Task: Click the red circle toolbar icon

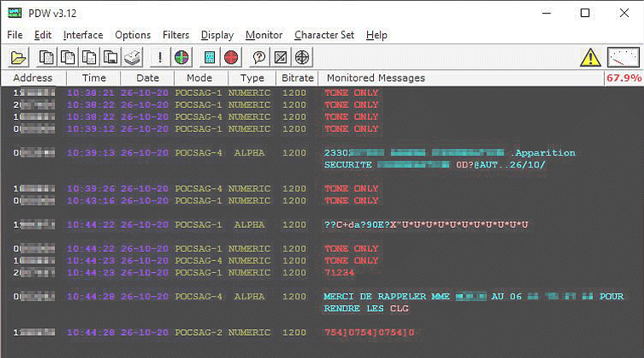Action: tap(231, 57)
